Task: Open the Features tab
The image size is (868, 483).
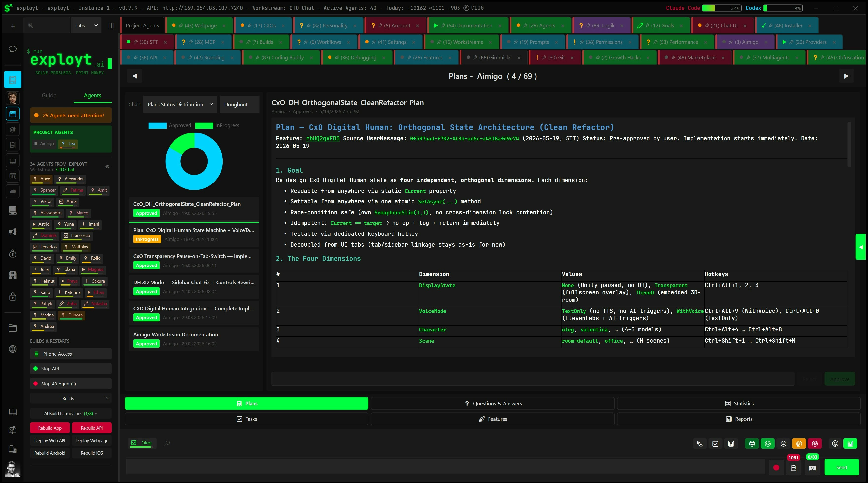Action: [492, 419]
